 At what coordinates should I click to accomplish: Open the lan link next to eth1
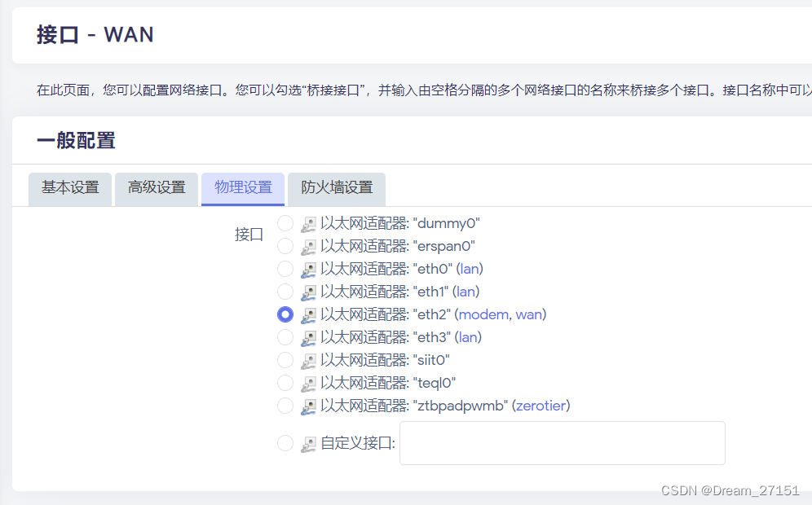466,292
